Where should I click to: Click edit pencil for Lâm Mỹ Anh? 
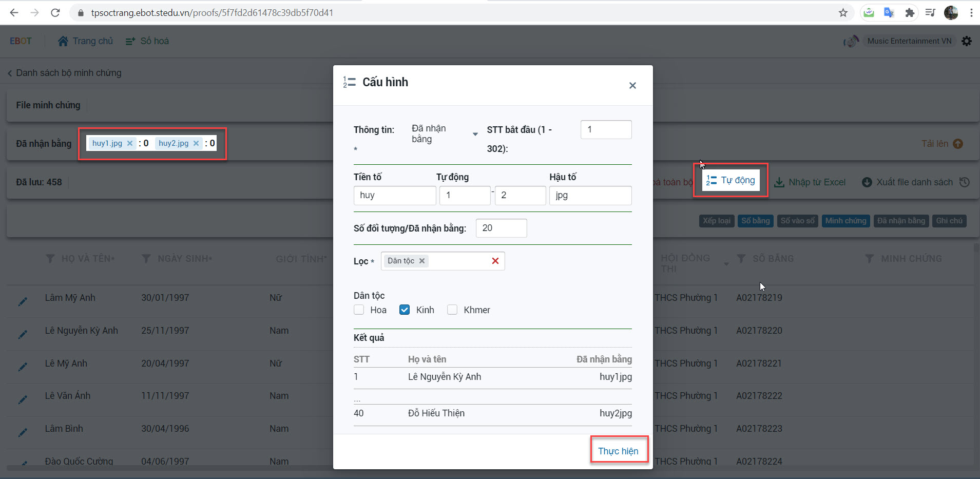pyautogui.click(x=23, y=301)
